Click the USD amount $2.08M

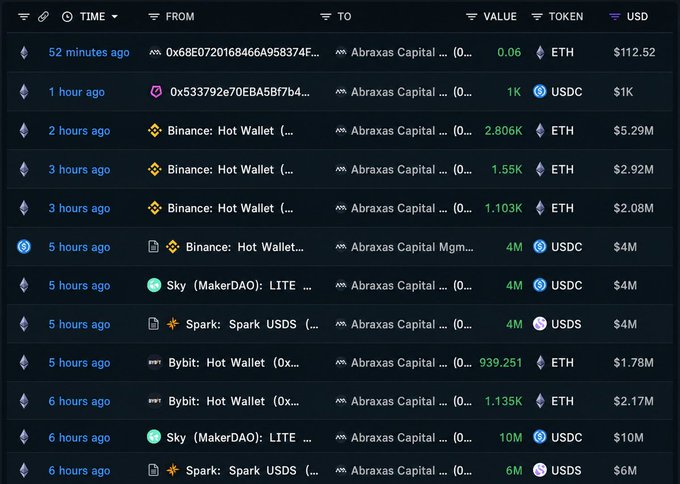[634, 208]
